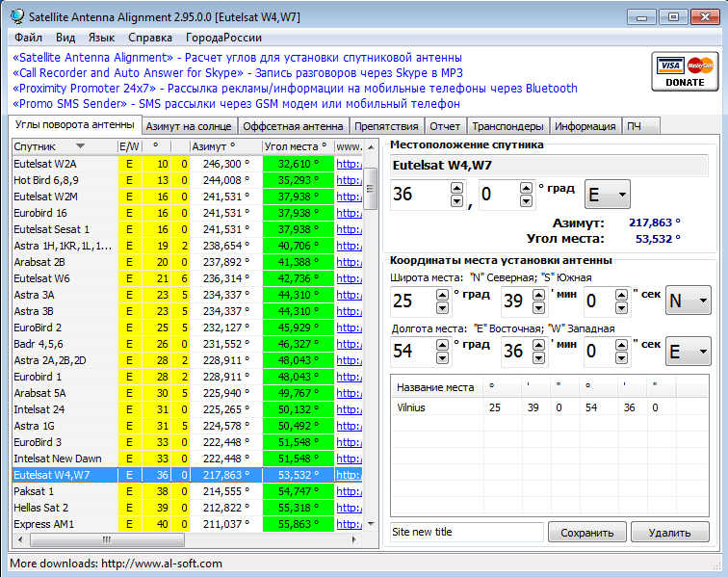Open satellite E/W direction dropdown
The height and width of the screenshot is (577, 728).
pyautogui.click(x=608, y=195)
